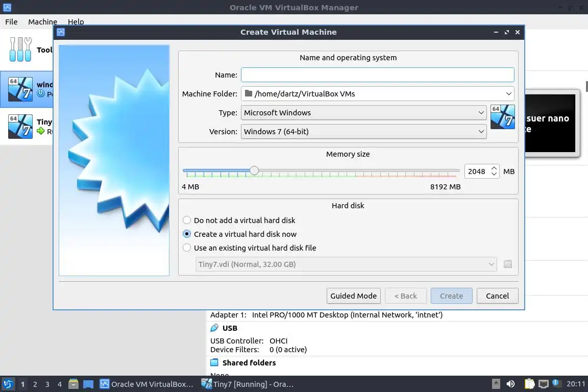Screen dimensions: 588x392
Task: Switch to Oracle VM VirtualBox taskbar window
Action: click(146, 384)
